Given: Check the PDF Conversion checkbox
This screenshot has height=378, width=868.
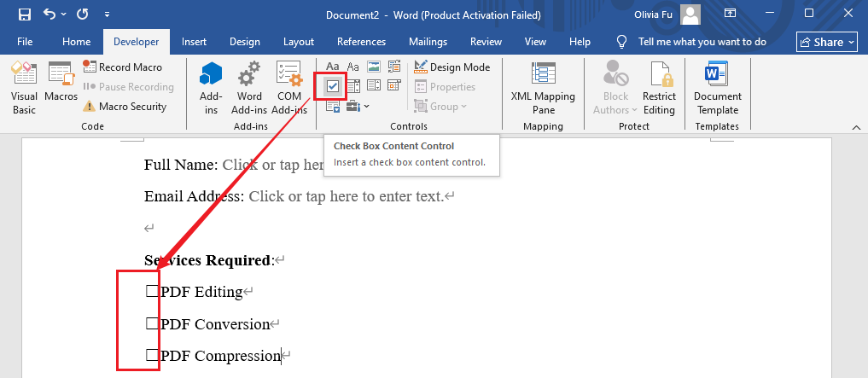Looking at the screenshot, I should pos(152,323).
